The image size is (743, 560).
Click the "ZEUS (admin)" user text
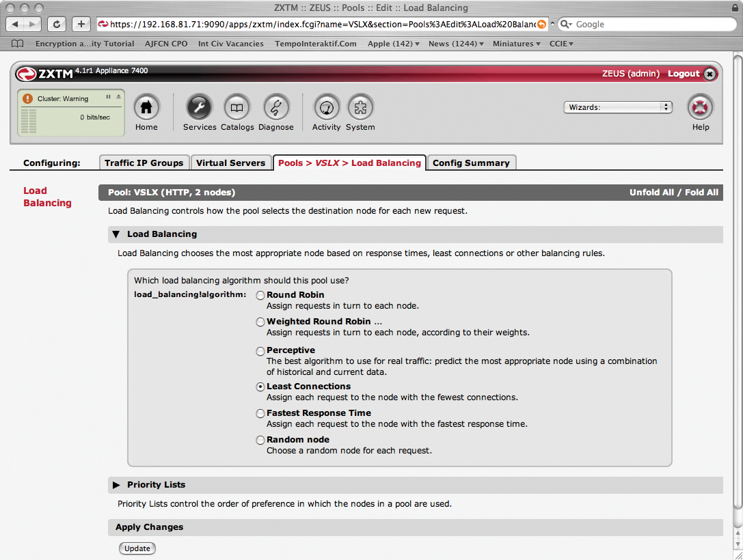631,73
